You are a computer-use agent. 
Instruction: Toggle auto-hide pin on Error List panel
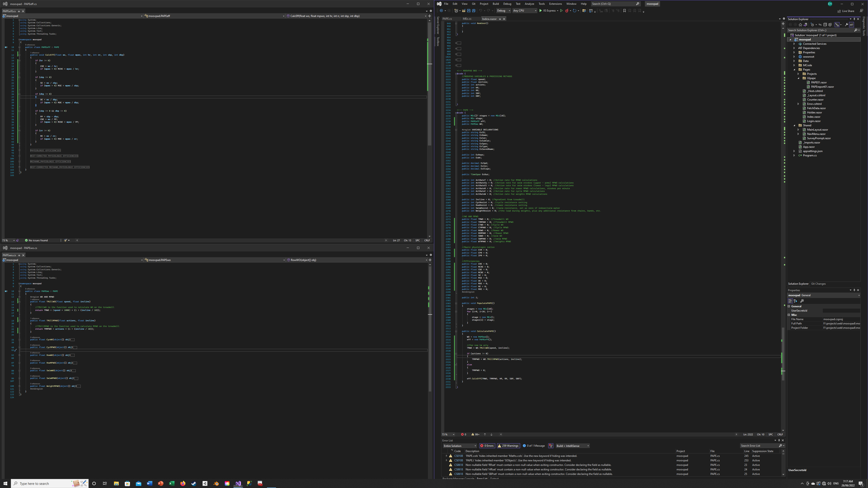(x=779, y=440)
